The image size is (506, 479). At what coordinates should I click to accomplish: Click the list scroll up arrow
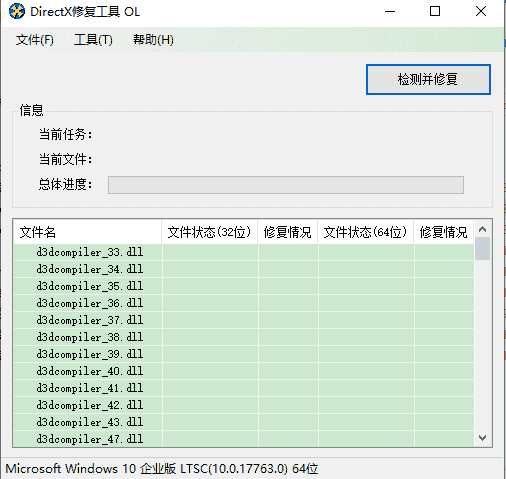coord(482,229)
